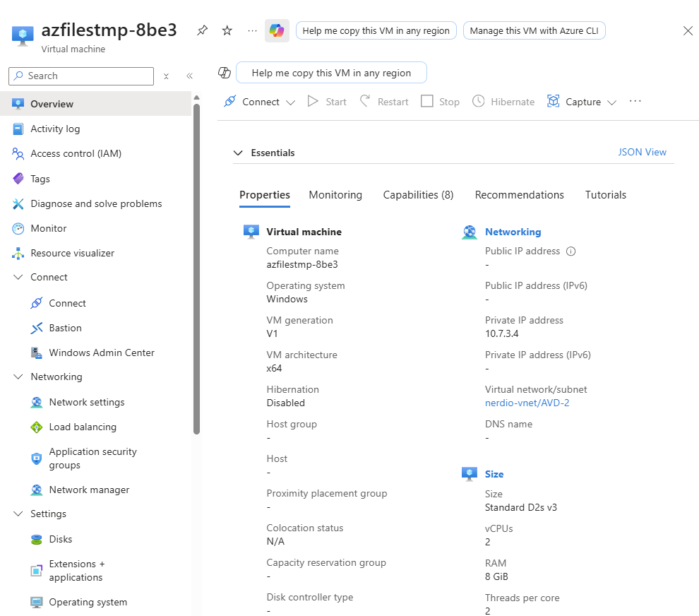This screenshot has height=616, width=699.
Task: Open Diagnose and solve problems
Action: pos(96,204)
